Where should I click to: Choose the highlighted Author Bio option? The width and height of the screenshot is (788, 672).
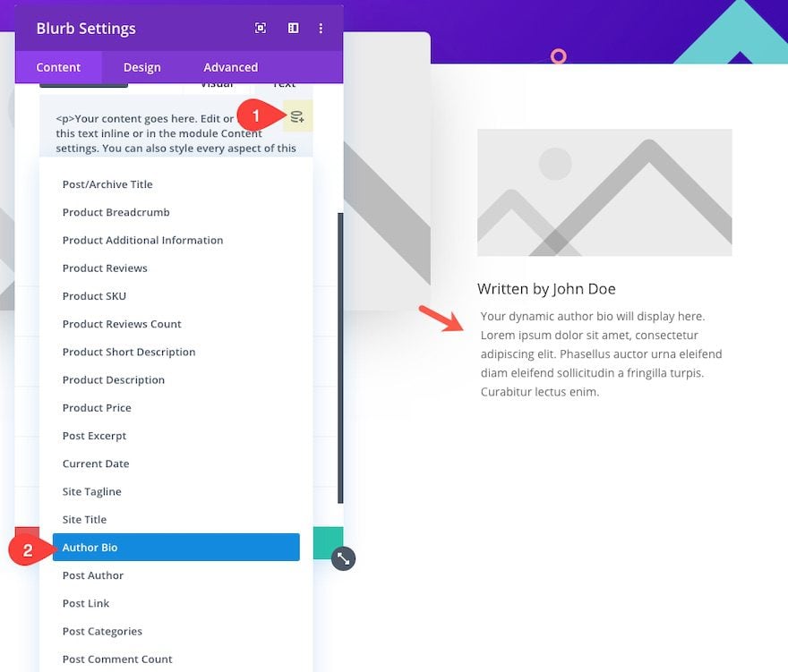pos(176,547)
